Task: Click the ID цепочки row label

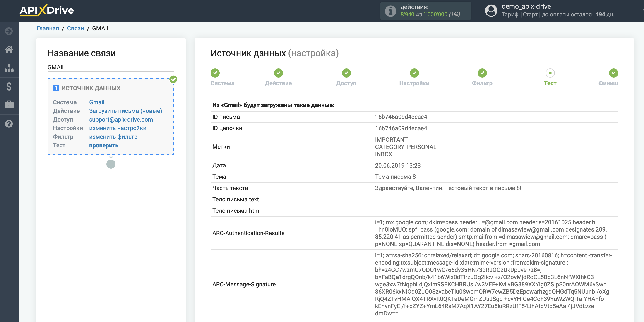Action: click(x=227, y=128)
